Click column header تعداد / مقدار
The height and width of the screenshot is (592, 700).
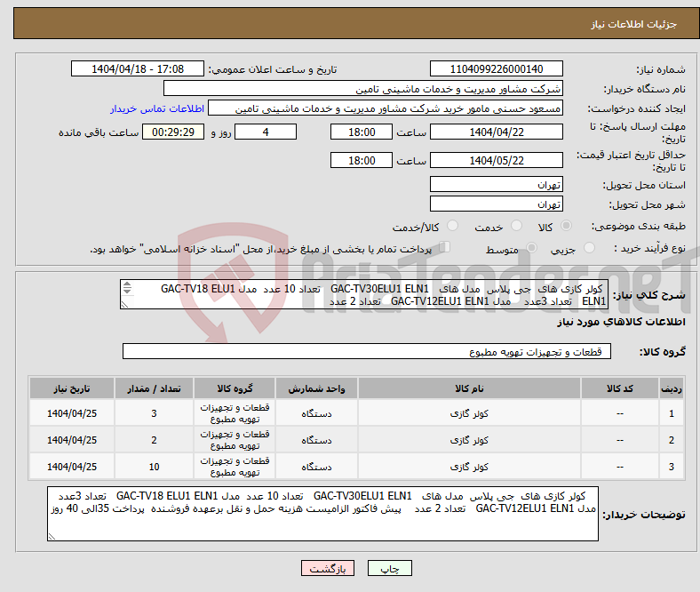(154, 388)
